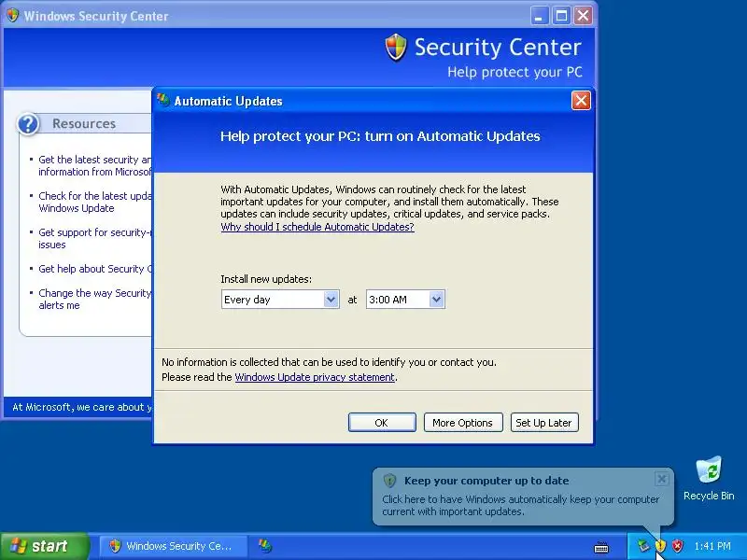
Task: Maximize the Windows Security Center window
Action: pos(561,16)
